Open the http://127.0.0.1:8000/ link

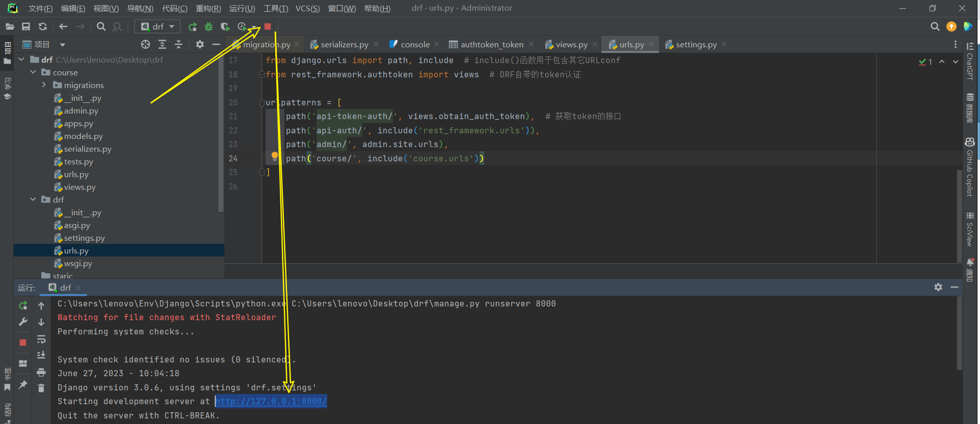[271, 402]
